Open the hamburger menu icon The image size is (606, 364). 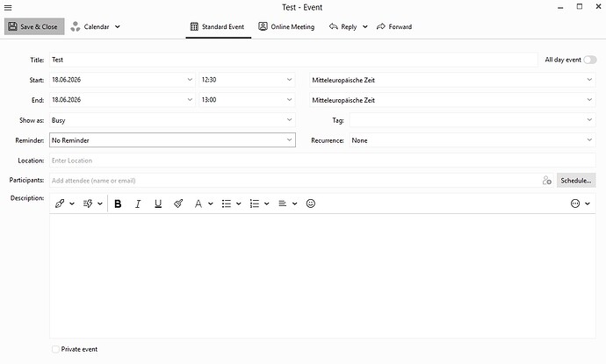8,7
